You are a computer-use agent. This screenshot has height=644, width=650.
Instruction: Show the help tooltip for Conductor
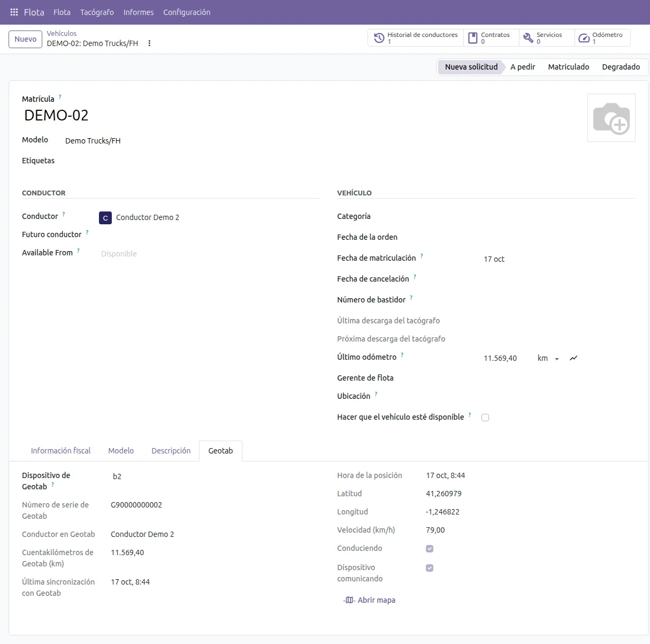(x=64, y=214)
